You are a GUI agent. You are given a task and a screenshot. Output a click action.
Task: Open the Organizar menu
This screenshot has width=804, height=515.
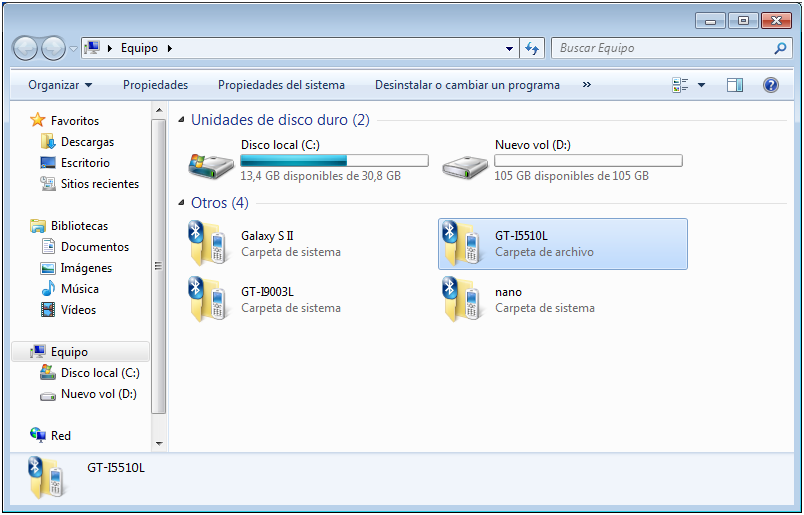point(60,85)
